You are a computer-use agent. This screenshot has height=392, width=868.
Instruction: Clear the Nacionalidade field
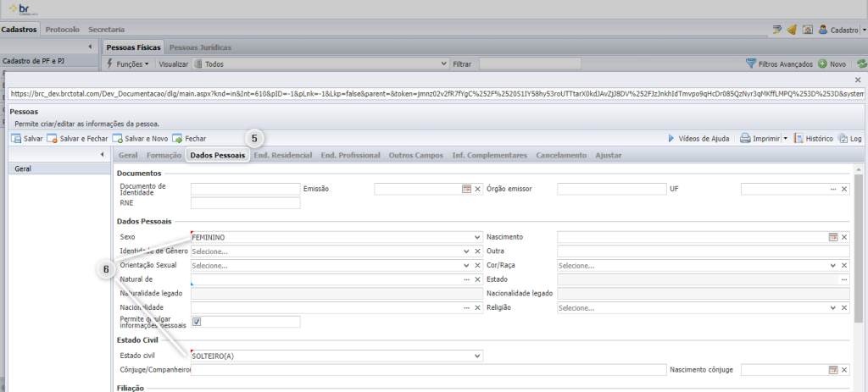coord(478,308)
